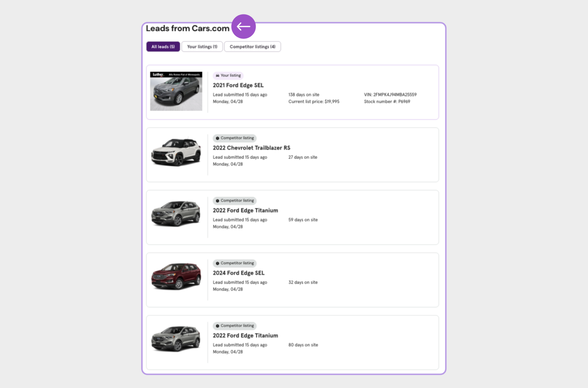The height and width of the screenshot is (388, 588).
Task: Open the photo of the 59-day Ford Edge Titanium
Action: (x=176, y=214)
